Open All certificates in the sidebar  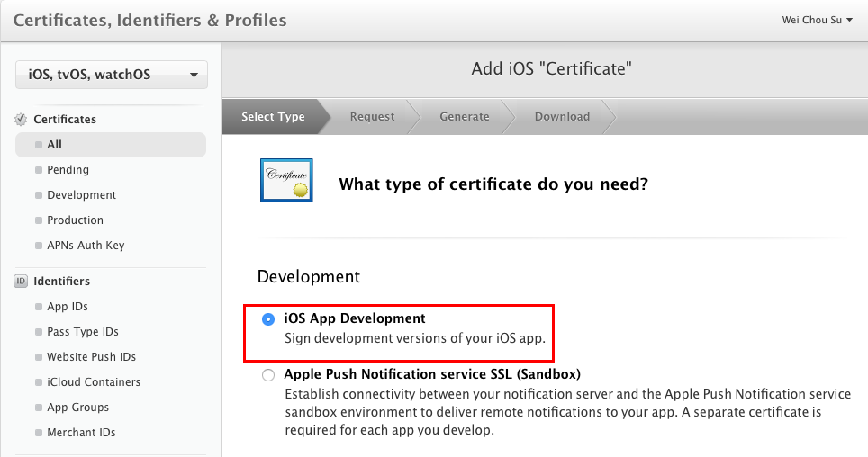pyautogui.click(x=55, y=145)
